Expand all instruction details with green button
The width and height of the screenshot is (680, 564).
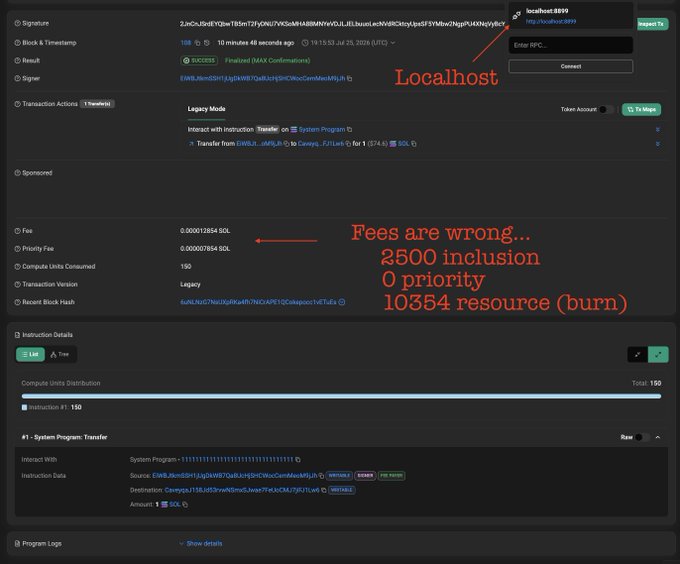pos(658,355)
